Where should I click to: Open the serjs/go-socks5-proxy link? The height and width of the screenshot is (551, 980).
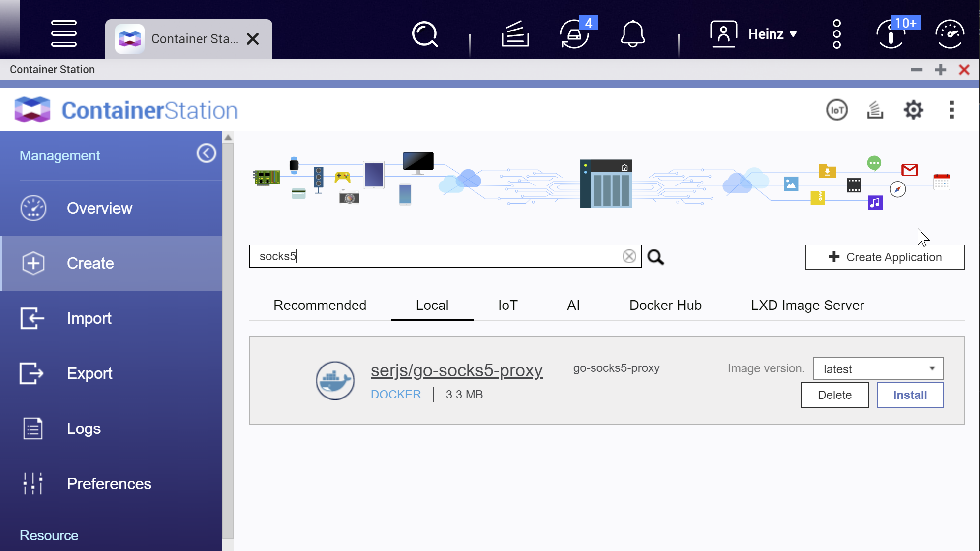pos(456,370)
